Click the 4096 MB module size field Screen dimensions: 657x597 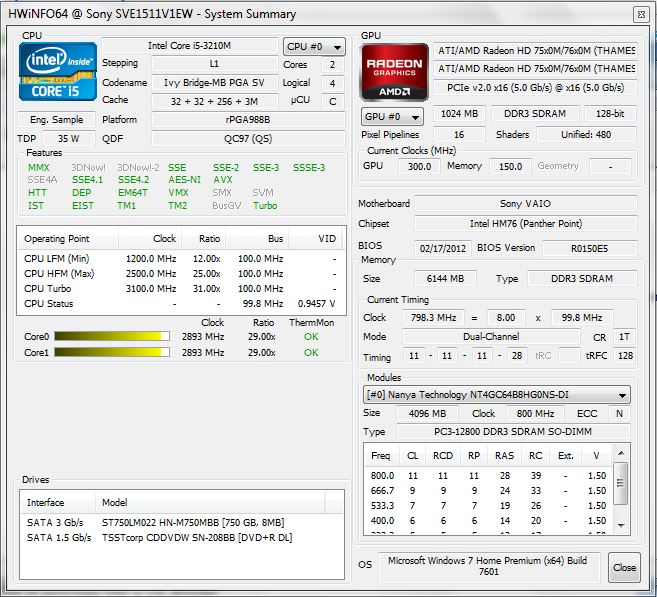pyautogui.click(x=427, y=414)
